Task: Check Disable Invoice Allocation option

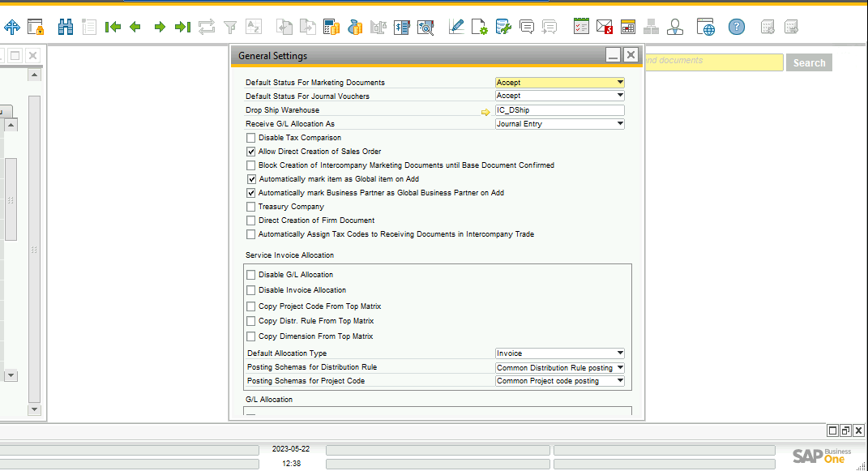Action: pyautogui.click(x=250, y=290)
